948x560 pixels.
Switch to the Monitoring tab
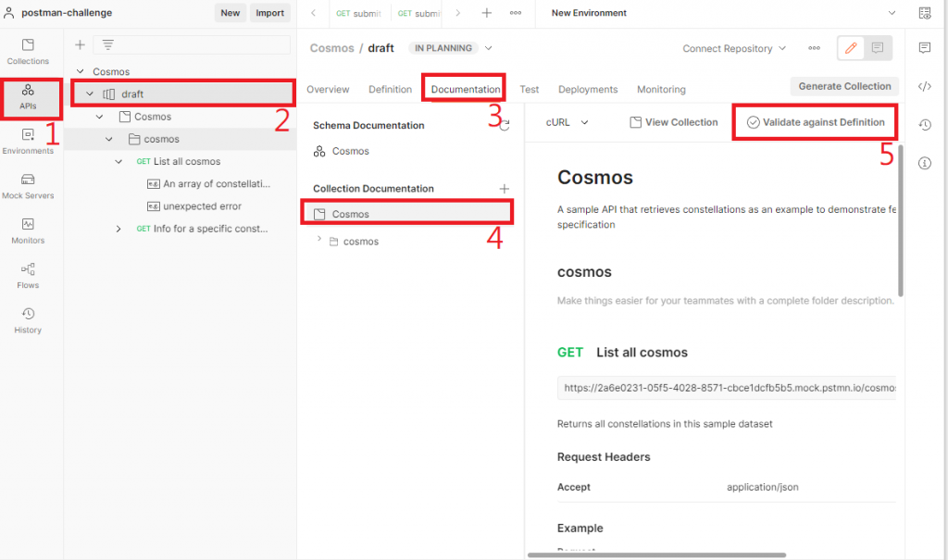click(x=661, y=89)
